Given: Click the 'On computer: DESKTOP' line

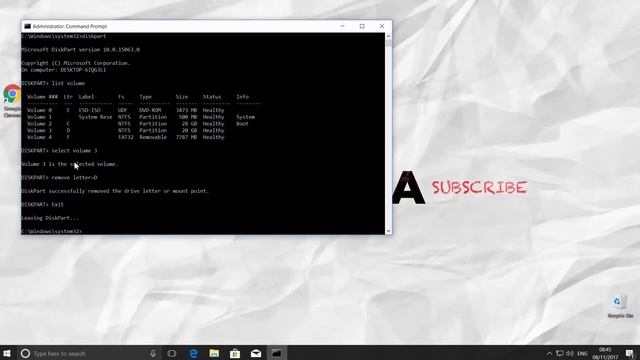Looking at the screenshot, I should 64,70.
